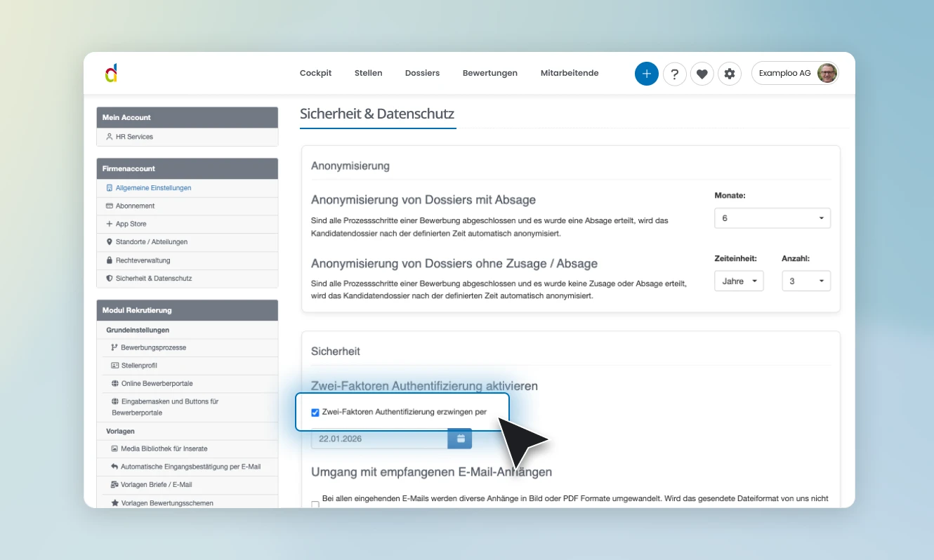
Task: Click the image icon beside Media Bibliothek
Action: (x=114, y=448)
